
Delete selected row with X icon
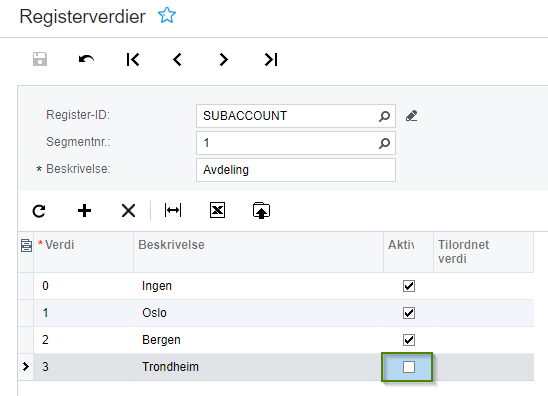pyautogui.click(x=128, y=211)
